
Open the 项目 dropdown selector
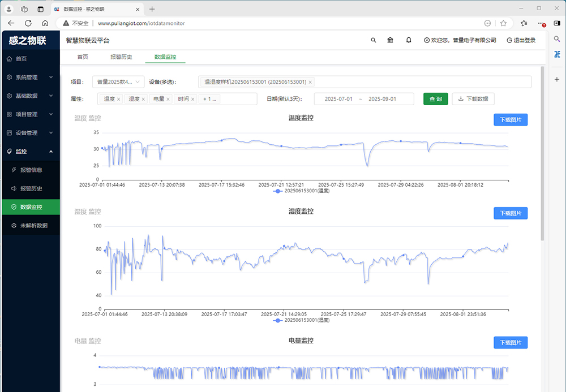[x=118, y=82]
